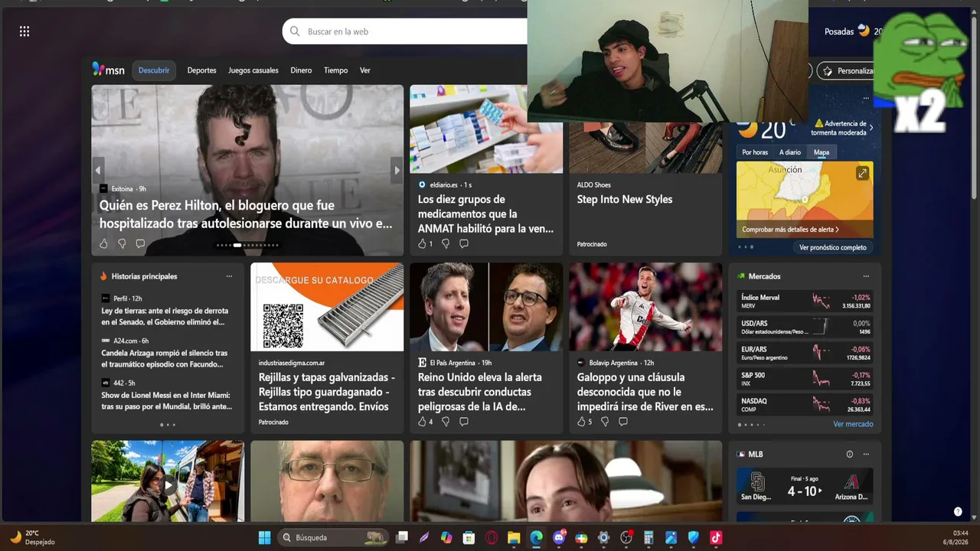Open TikTok from the taskbar
The width and height of the screenshot is (980, 551).
(x=716, y=537)
